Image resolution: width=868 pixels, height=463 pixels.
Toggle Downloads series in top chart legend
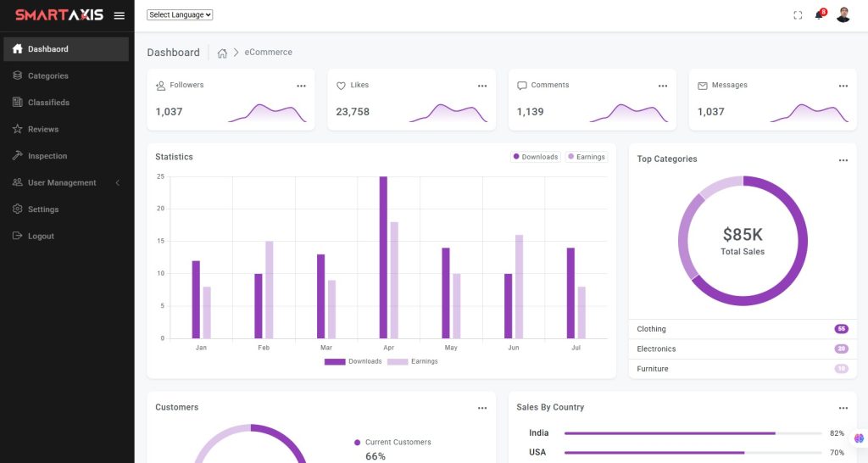tap(536, 157)
